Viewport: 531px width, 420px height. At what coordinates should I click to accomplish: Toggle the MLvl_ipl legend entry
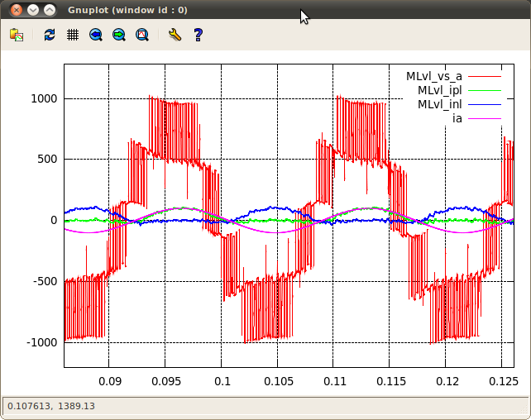439,90
